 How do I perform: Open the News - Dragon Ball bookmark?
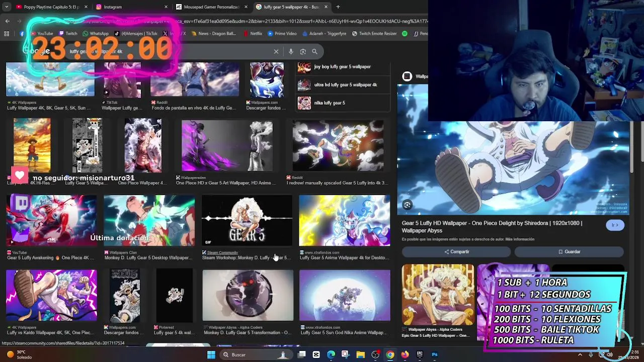(x=213, y=34)
